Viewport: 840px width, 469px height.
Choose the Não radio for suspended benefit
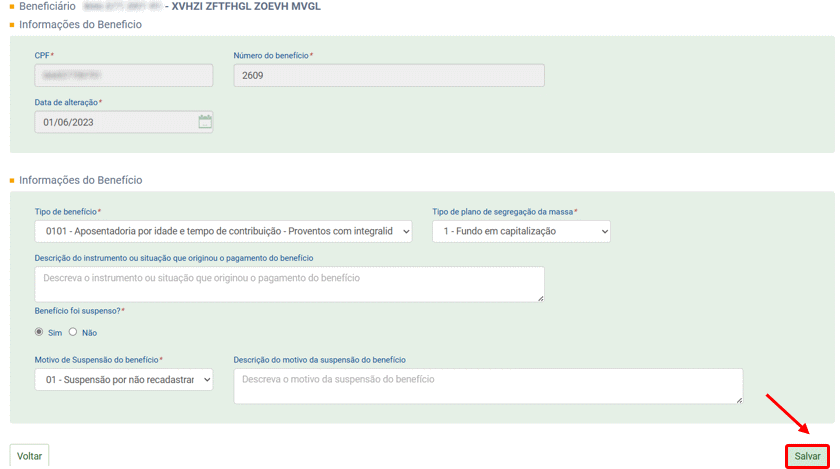click(73, 332)
